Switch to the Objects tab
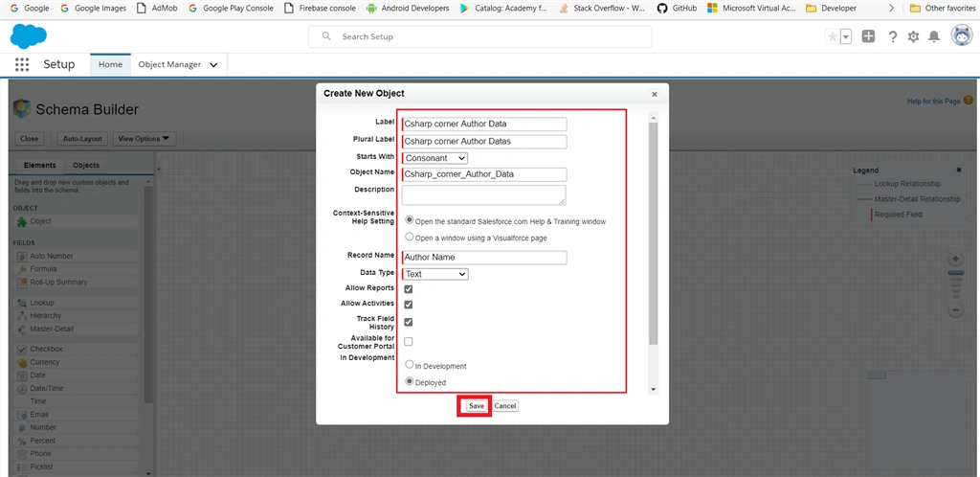This screenshot has width=980, height=477. pyautogui.click(x=86, y=165)
